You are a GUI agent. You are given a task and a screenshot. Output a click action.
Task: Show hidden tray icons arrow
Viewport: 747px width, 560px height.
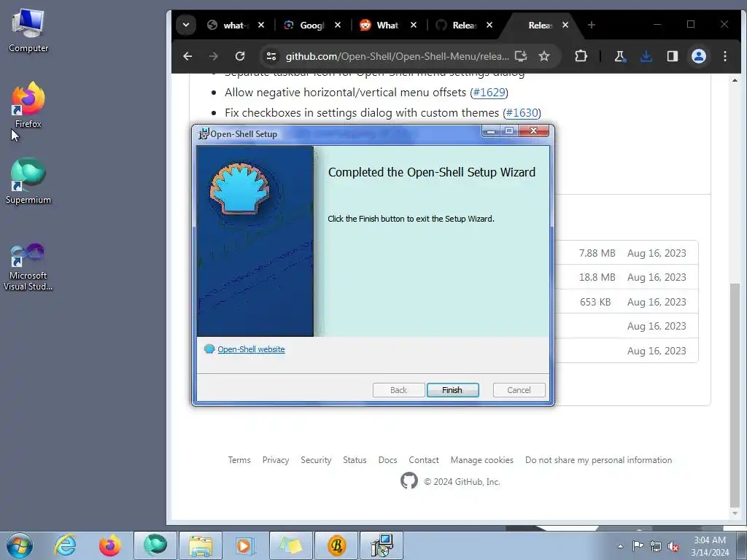pos(620,546)
